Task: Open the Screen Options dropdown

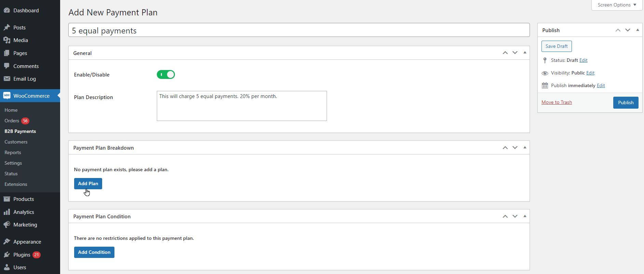Action: click(x=617, y=5)
